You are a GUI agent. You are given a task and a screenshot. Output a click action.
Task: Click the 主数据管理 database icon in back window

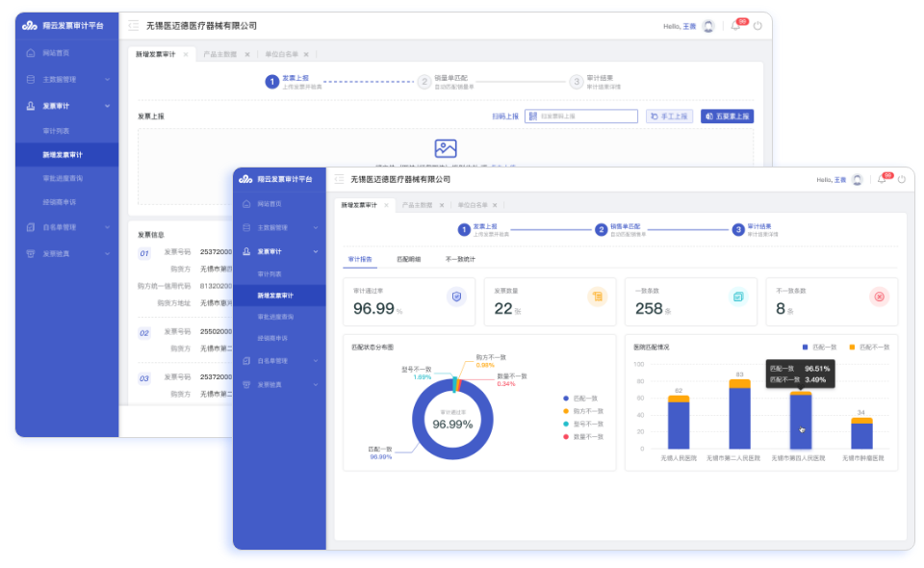(x=31, y=79)
